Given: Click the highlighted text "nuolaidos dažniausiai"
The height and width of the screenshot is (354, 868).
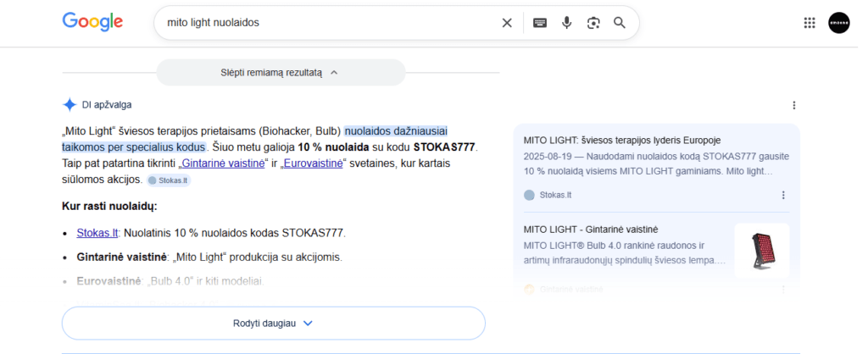Looking at the screenshot, I should [396, 131].
